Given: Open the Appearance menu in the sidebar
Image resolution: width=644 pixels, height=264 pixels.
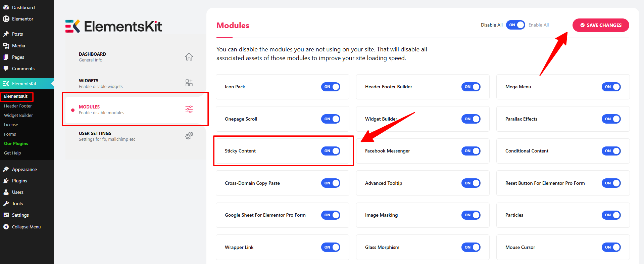Looking at the screenshot, I should coord(24,169).
